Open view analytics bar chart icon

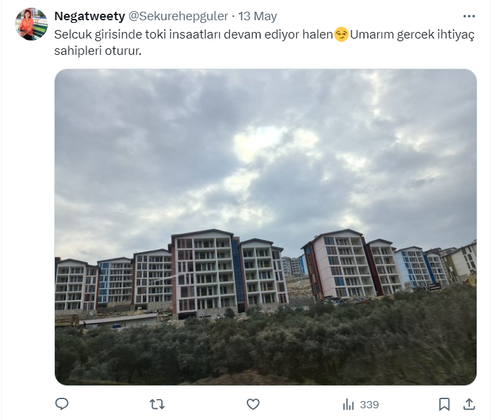point(349,404)
